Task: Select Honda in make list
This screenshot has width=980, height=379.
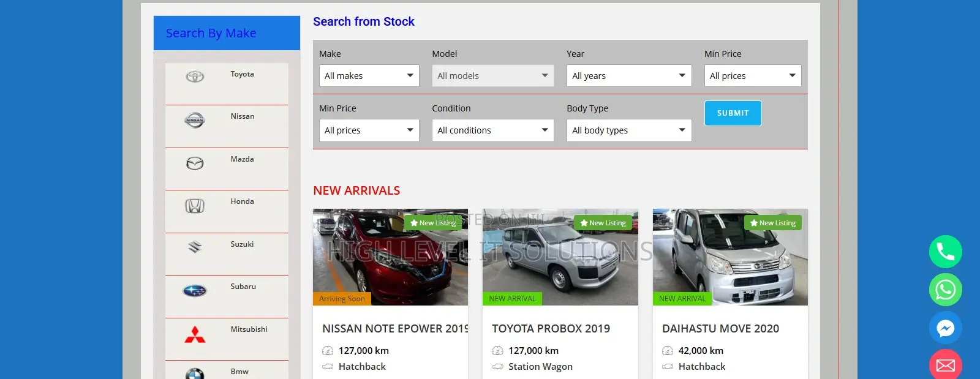Action: pos(242,201)
